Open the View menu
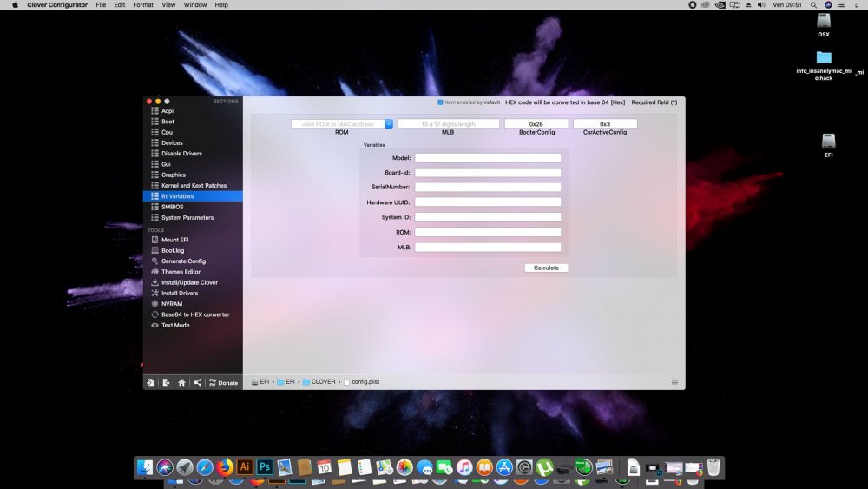The image size is (868, 489). (x=168, y=4)
